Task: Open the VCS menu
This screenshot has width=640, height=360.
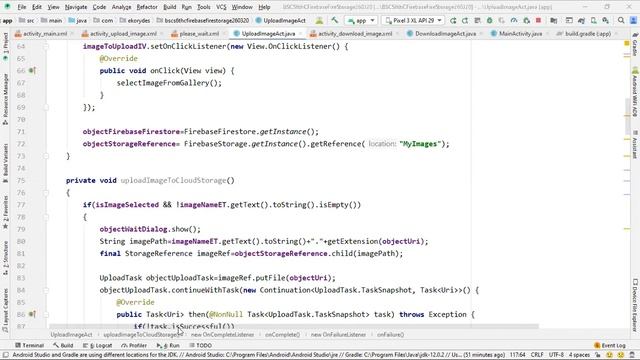Action: tap(221, 7)
